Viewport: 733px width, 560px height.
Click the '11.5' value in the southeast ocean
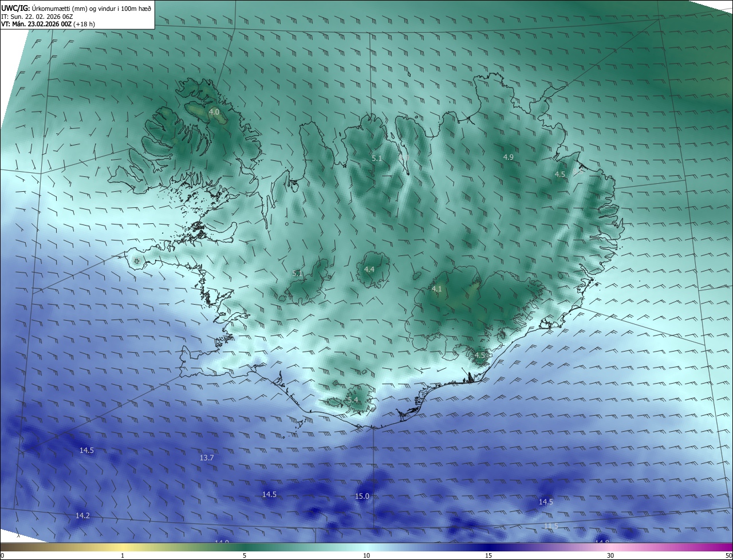point(551,526)
